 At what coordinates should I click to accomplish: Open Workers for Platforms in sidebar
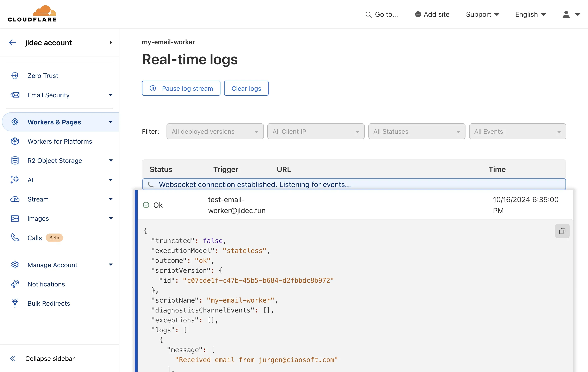60,141
